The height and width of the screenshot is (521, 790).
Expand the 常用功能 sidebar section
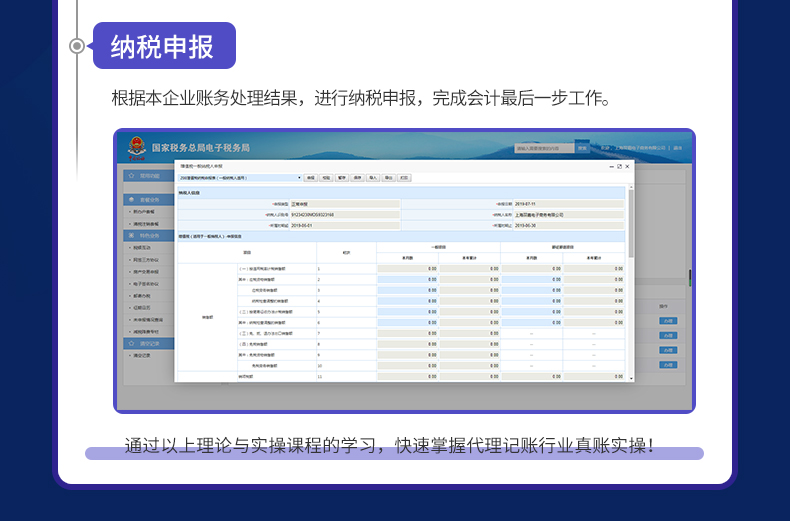click(x=150, y=175)
